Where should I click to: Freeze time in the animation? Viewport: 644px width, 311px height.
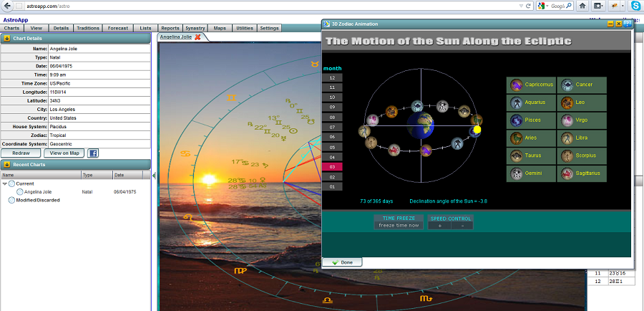[x=399, y=225]
